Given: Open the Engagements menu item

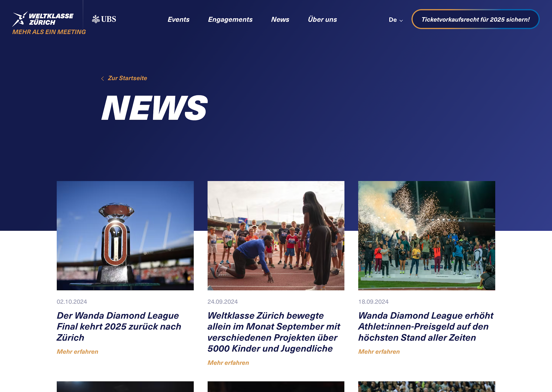Looking at the screenshot, I should pos(230,20).
